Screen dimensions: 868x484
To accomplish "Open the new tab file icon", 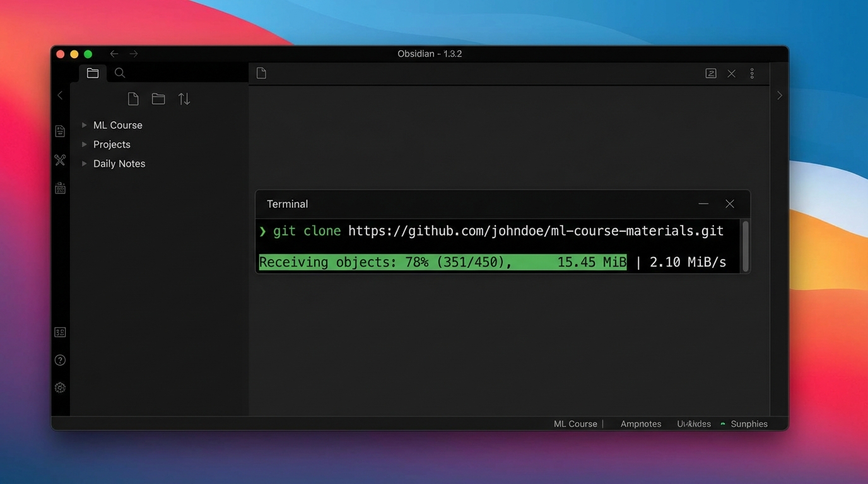I will (261, 73).
